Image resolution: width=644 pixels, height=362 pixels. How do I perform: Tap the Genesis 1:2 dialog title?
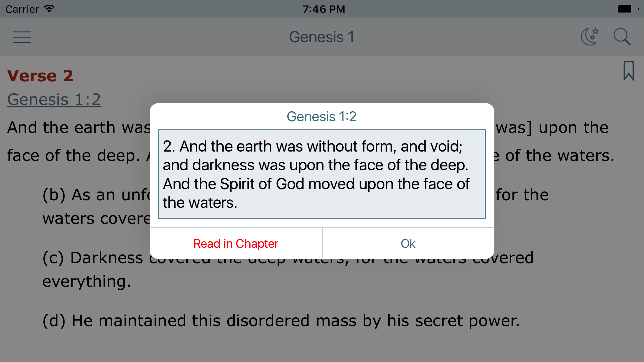pos(321,117)
